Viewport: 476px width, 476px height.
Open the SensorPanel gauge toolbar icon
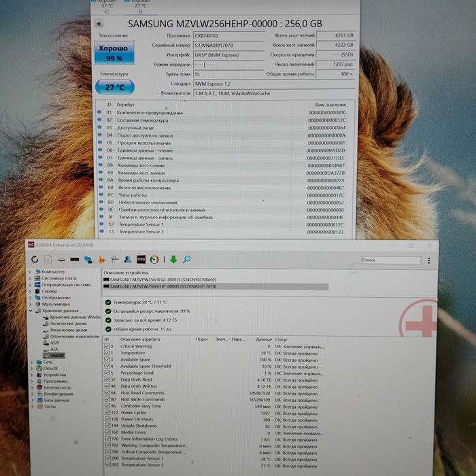(154, 260)
